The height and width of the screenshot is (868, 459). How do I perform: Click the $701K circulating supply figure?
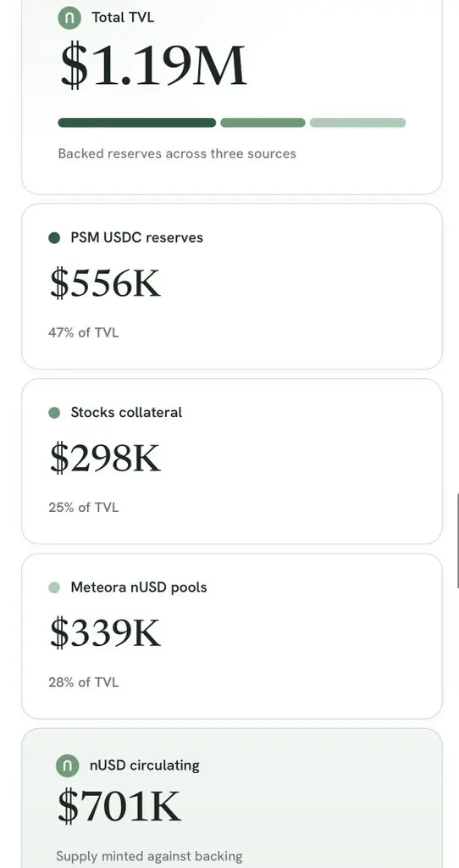(119, 807)
